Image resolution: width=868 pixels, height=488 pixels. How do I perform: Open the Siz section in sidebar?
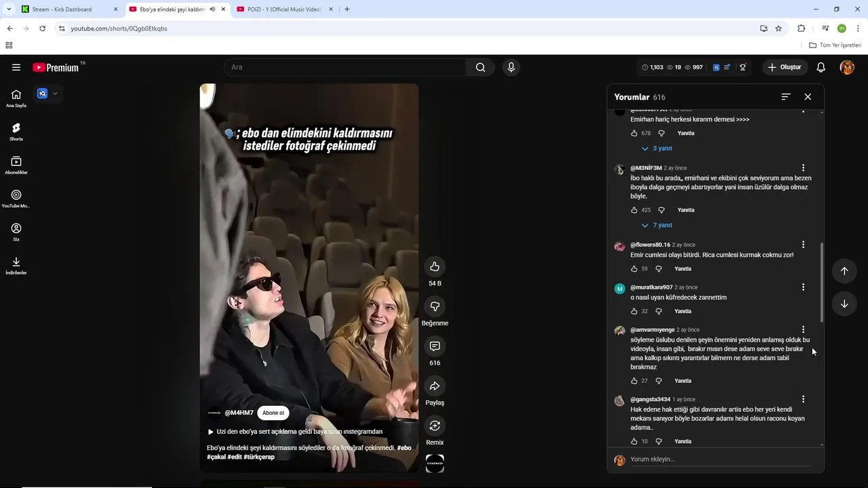coord(16,232)
